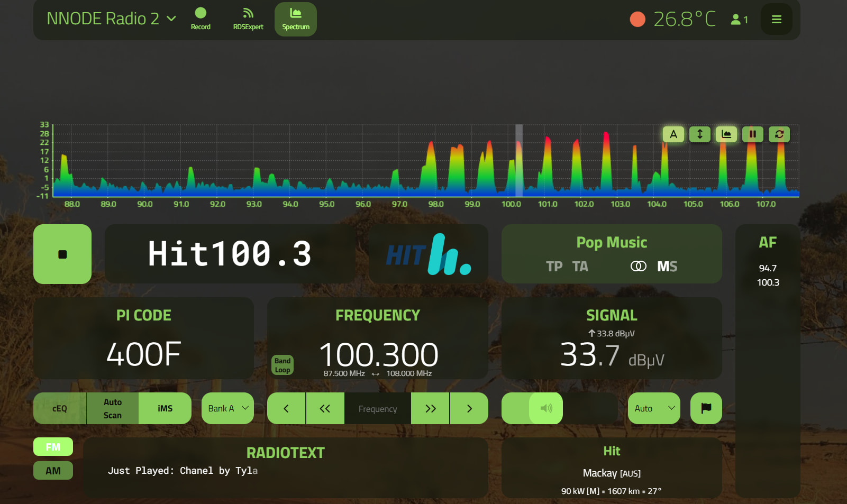Viewport: 847px width, 504px height.
Task: Tune to alternative frequency 94.7
Action: click(768, 268)
